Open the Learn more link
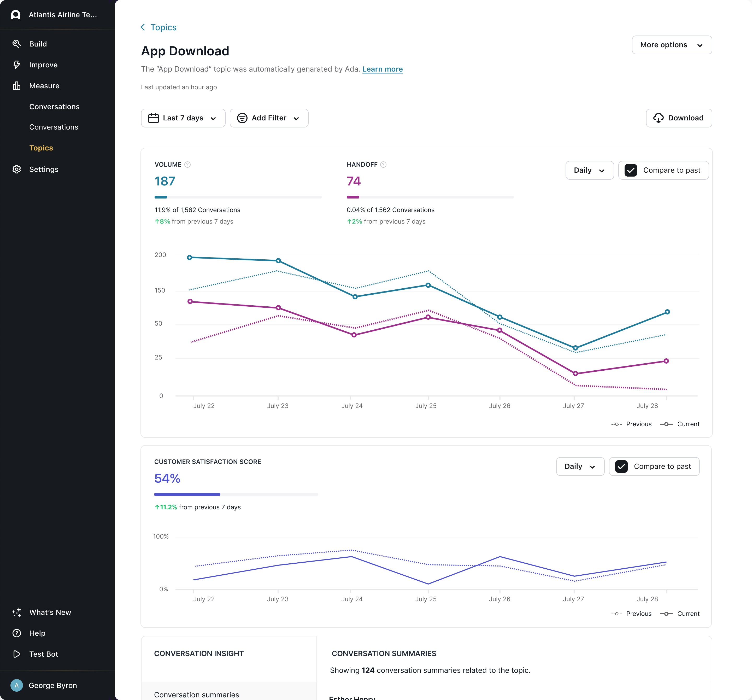 click(382, 69)
